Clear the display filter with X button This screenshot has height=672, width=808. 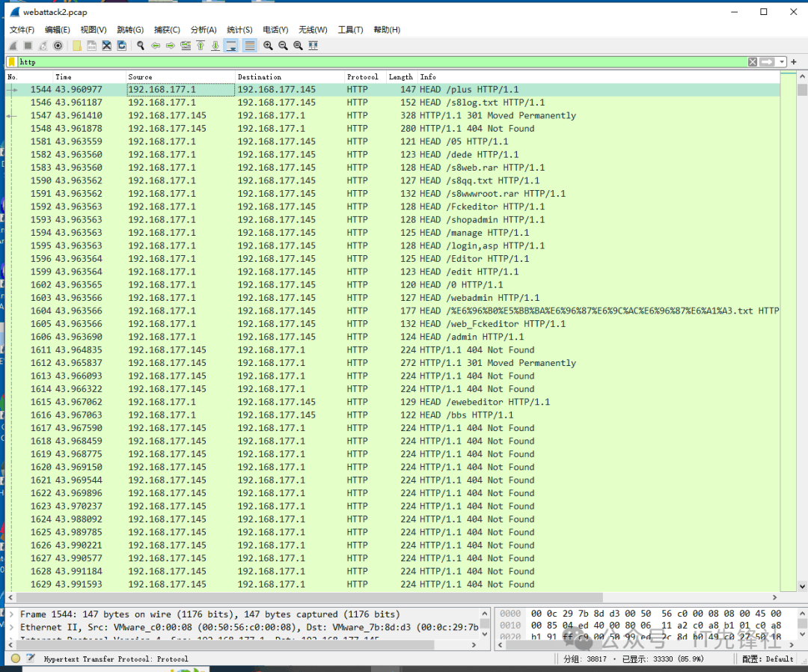pyautogui.click(x=753, y=62)
